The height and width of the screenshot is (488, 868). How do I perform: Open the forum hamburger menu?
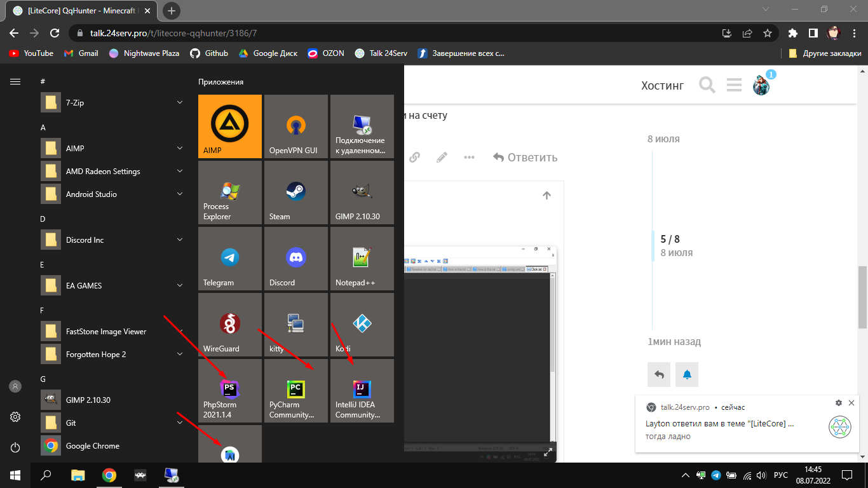coord(734,85)
